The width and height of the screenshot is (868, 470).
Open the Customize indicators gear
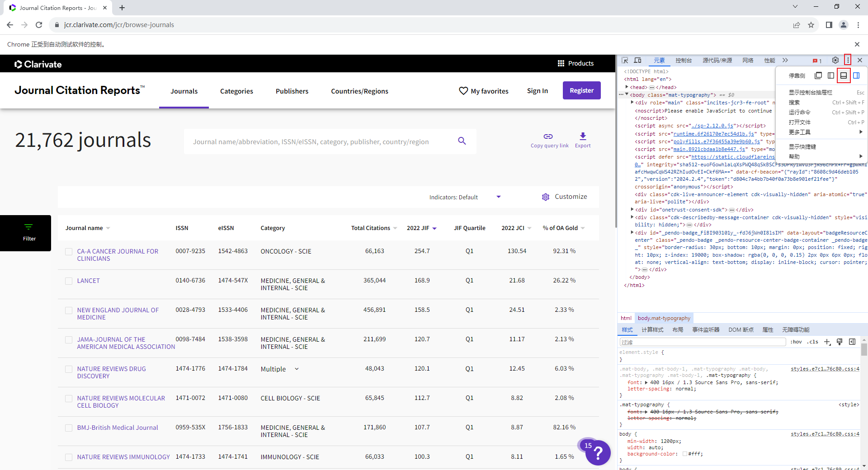pos(546,197)
